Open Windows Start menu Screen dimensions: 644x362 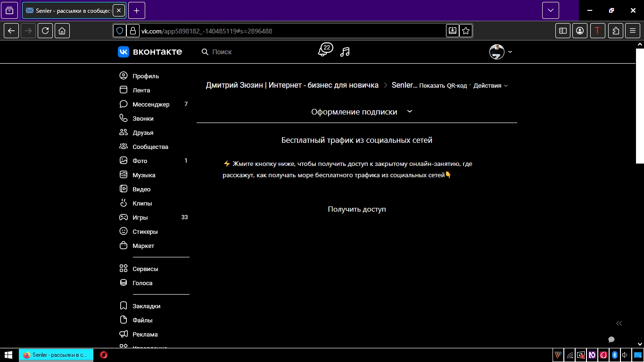tap(8, 355)
